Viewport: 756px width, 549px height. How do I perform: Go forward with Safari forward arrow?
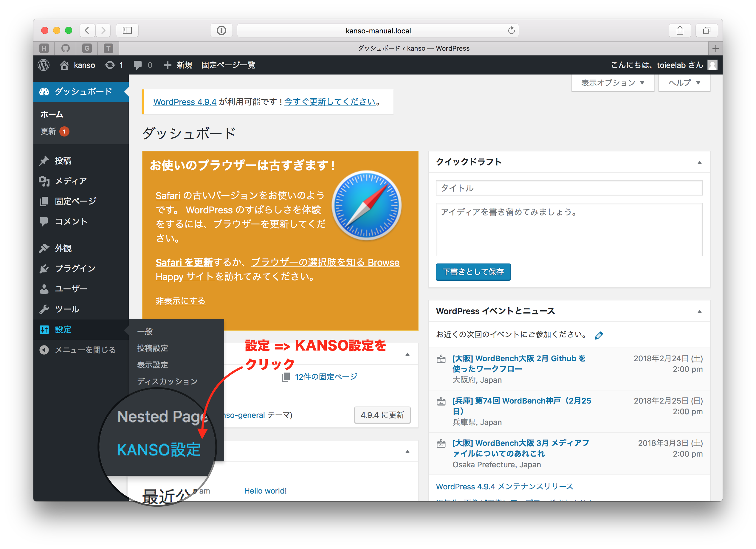point(103,31)
